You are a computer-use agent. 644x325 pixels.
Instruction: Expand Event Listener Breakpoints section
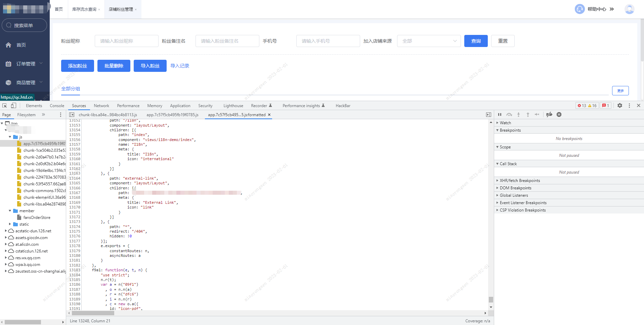(498, 203)
